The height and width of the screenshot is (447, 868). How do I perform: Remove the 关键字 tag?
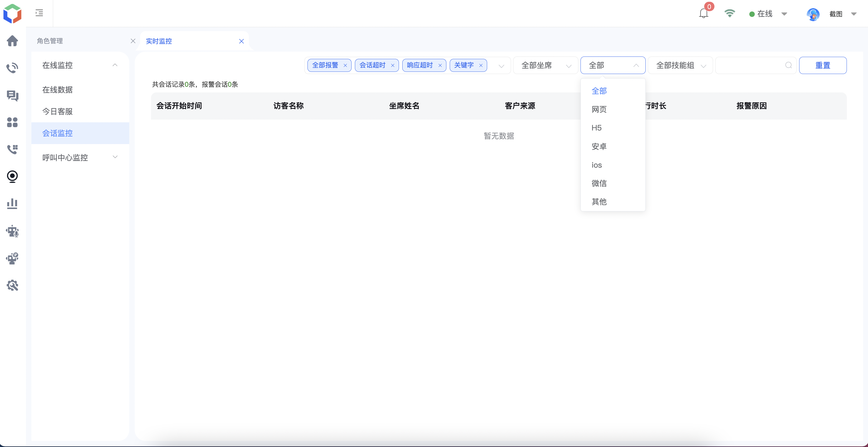[481, 65]
